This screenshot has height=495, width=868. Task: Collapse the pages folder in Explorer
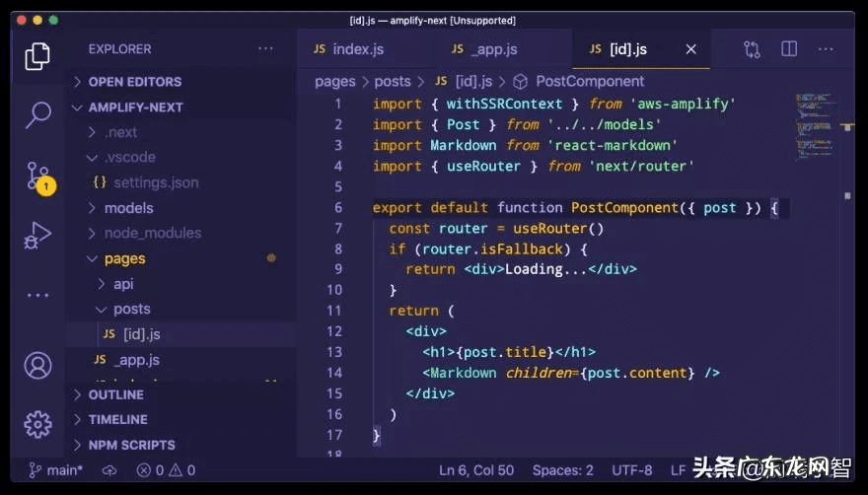(124, 258)
